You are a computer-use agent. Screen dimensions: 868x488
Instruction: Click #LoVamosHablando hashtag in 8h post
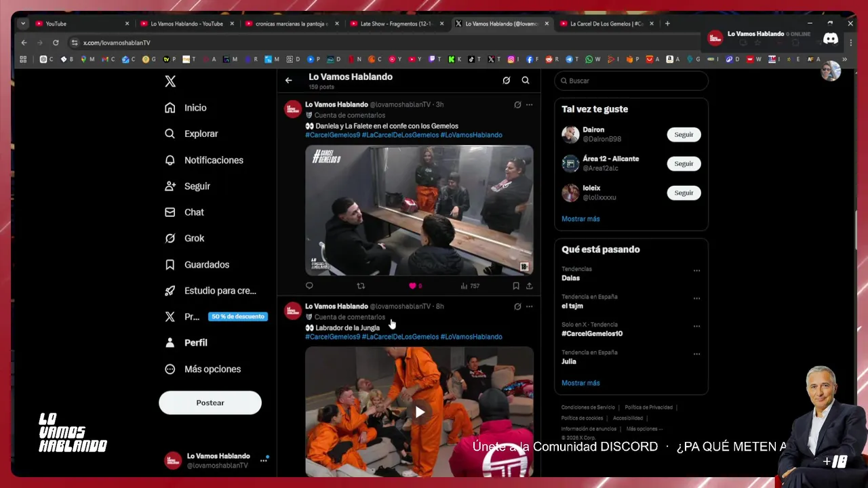[471, 337]
